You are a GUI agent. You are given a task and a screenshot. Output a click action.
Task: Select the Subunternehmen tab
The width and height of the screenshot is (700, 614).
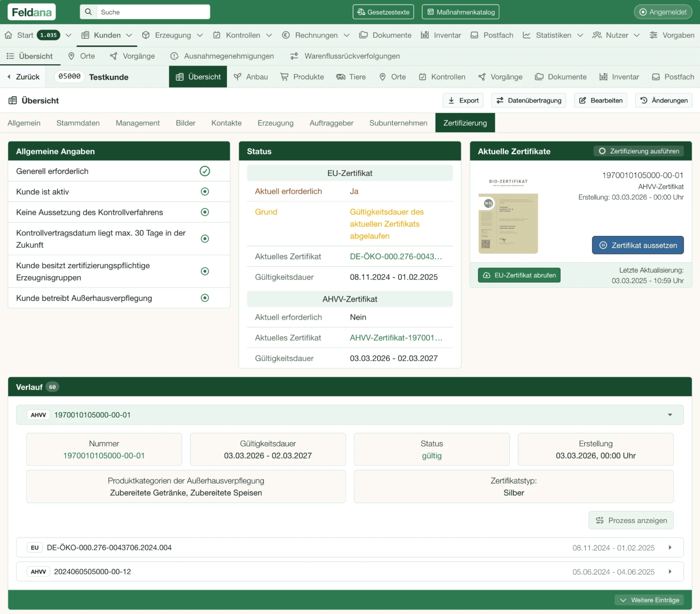point(398,123)
